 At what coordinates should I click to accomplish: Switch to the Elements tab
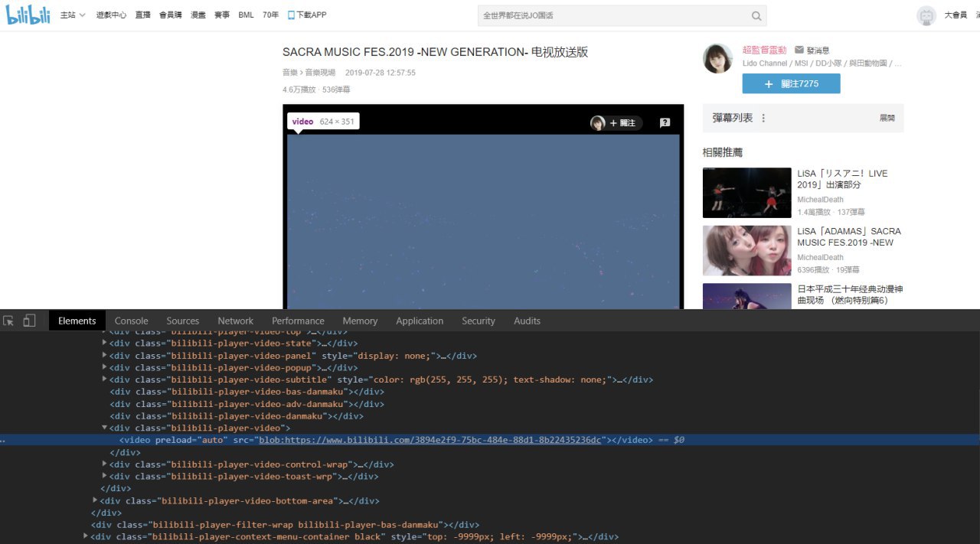pyautogui.click(x=77, y=321)
